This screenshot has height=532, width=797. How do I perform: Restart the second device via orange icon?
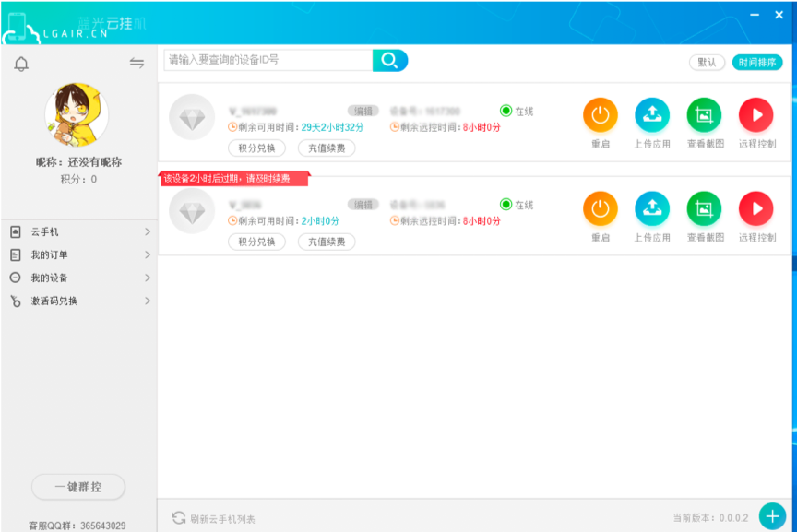click(601, 209)
